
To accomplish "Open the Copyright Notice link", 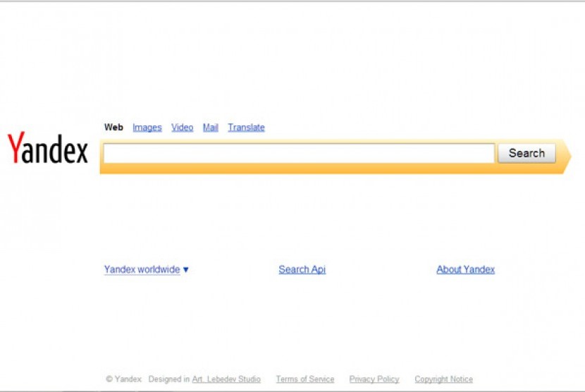I will click(443, 379).
